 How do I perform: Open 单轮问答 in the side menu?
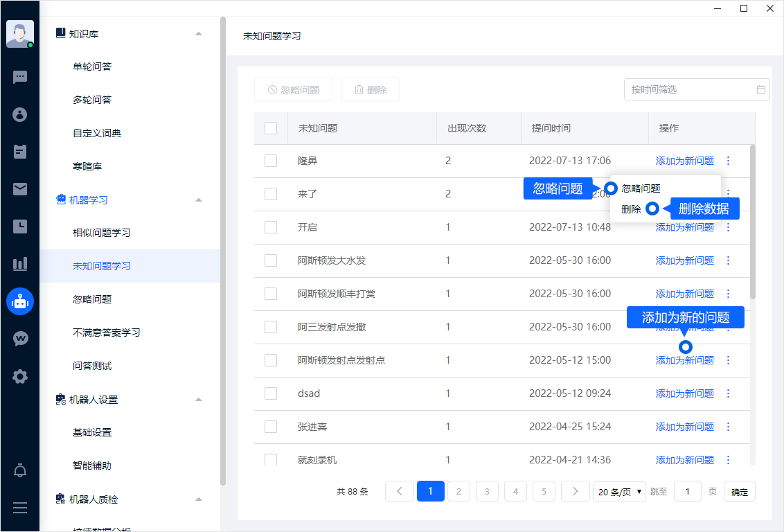pos(92,66)
